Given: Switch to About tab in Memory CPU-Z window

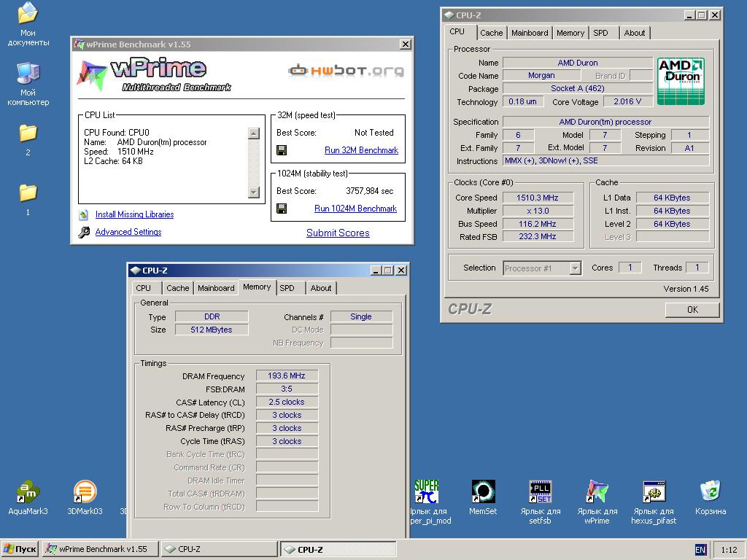Looking at the screenshot, I should [321, 288].
